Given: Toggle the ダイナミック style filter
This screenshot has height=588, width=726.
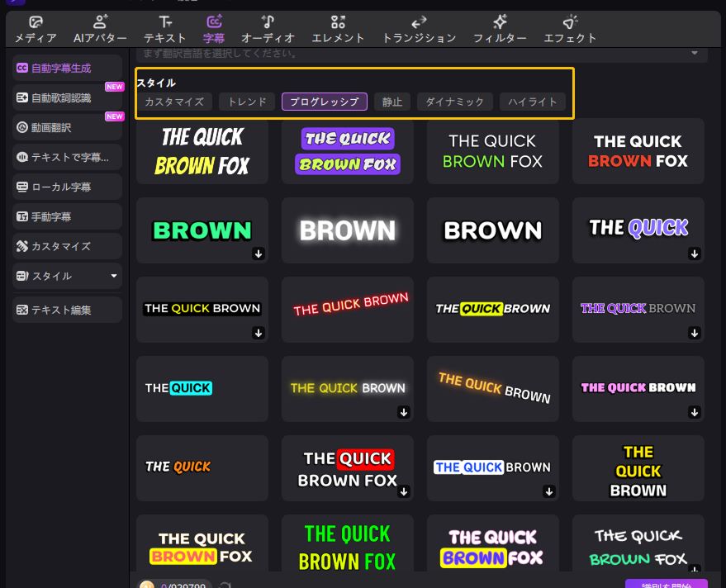Looking at the screenshot, I should (x=455, y=102).
